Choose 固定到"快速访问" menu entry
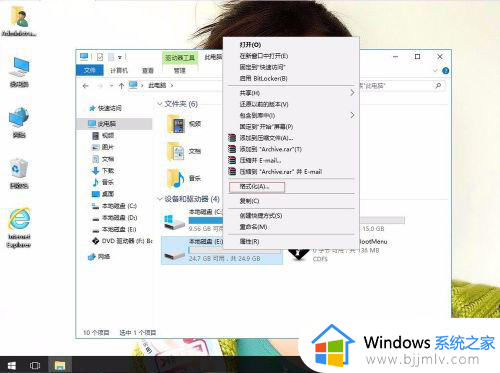 tap(263, 67)
